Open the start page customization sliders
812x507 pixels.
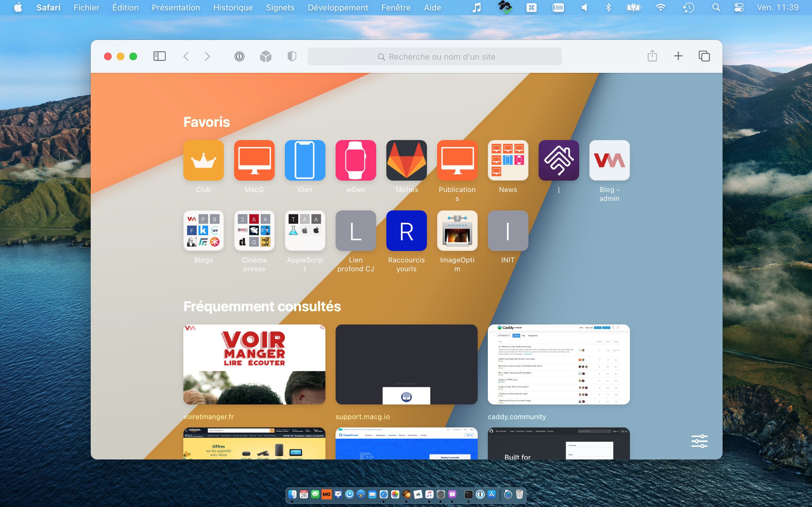[700, 441]
